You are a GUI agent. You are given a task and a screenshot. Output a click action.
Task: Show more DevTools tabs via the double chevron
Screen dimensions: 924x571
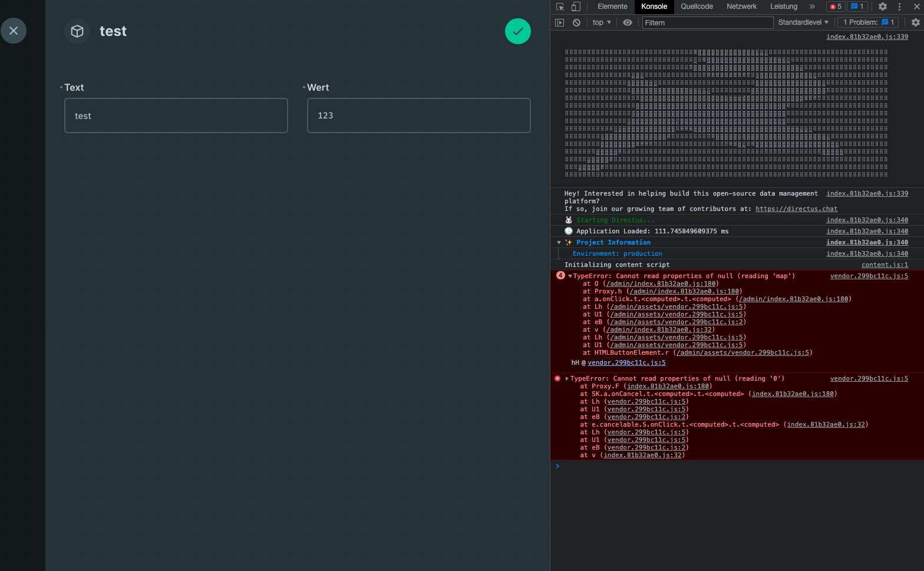pyautogui.click(x=812, y=6)
